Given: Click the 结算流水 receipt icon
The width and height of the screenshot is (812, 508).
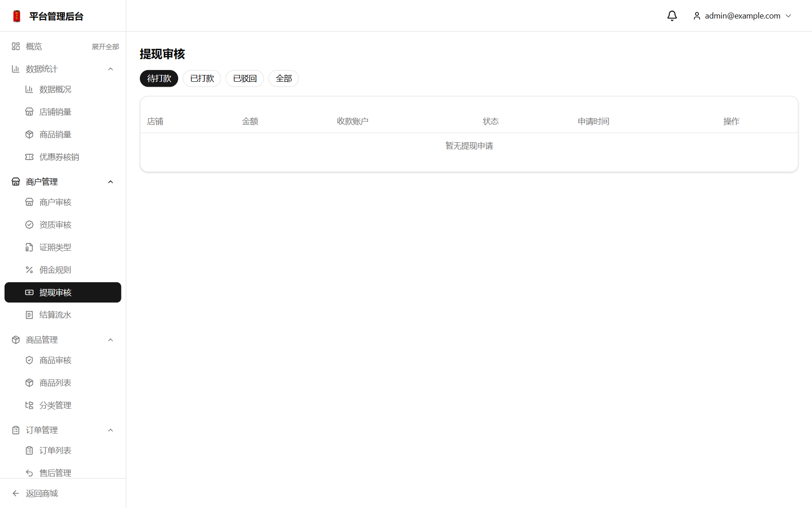Looking at the screenshot, I should tap(29, 315).
